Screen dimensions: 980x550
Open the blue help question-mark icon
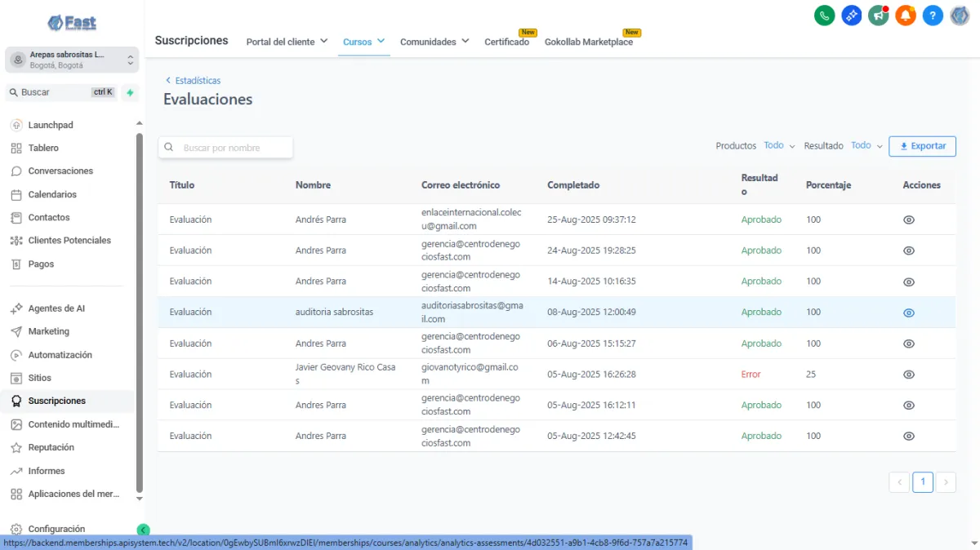[x=933, y=15]
